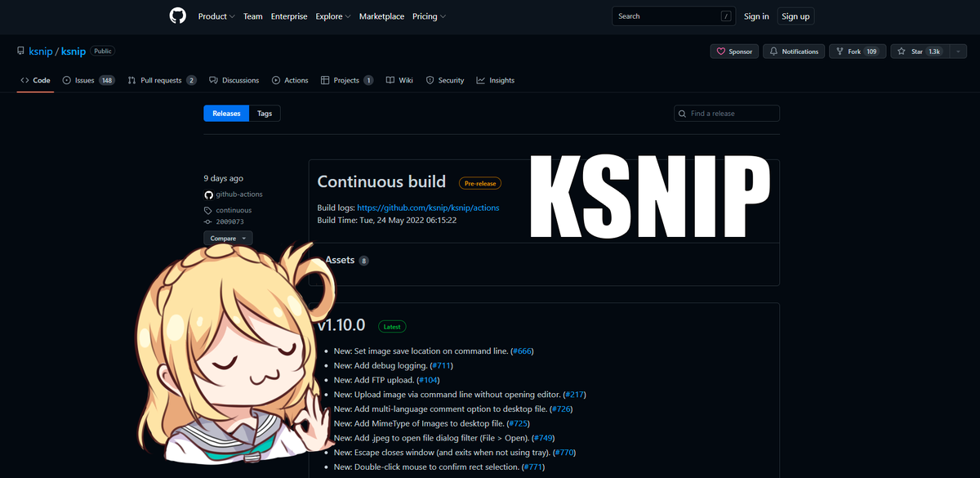This screenshot has width=980, height=478.
Task: Open issue #711 link
Action: [441, 366]
